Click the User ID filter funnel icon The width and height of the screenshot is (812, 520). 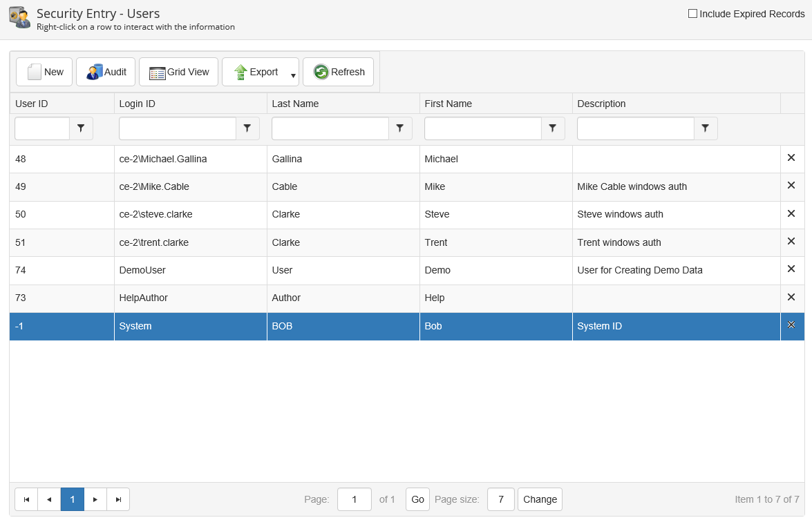pos(81,128)
